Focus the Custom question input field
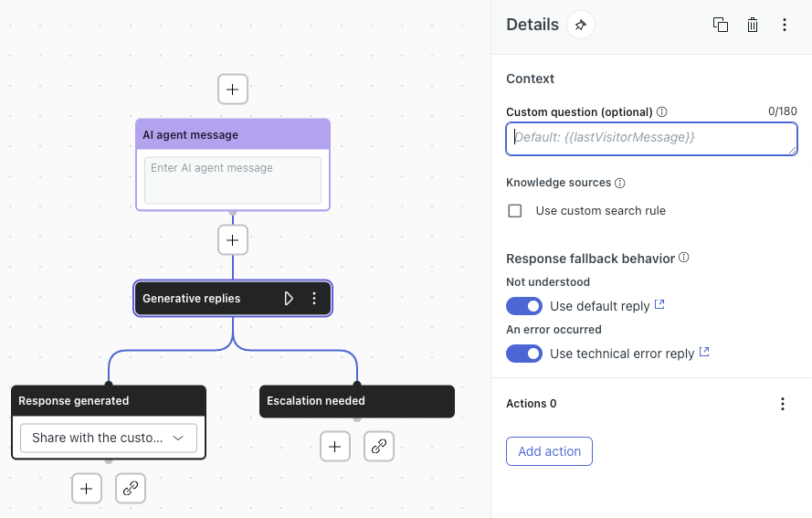The height and width of the screenshot is (518, 812). pyautogui.click(x=651, y=138)
